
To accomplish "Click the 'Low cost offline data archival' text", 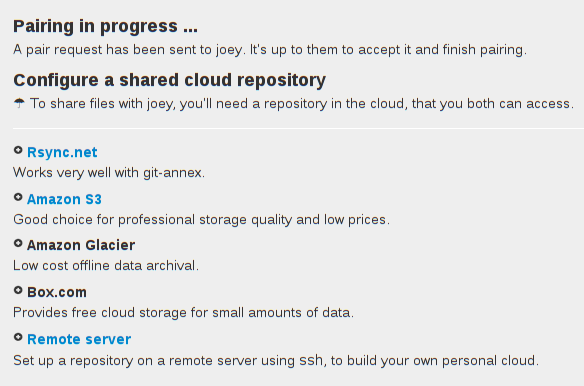I will tap(106, 266).
